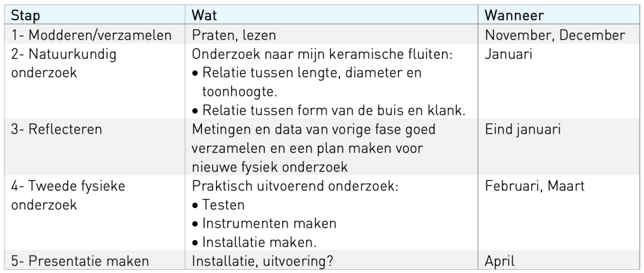644x273 pixels.
Task: Click the "Instrumenten maken" bullet item
Action: [261, 223]
